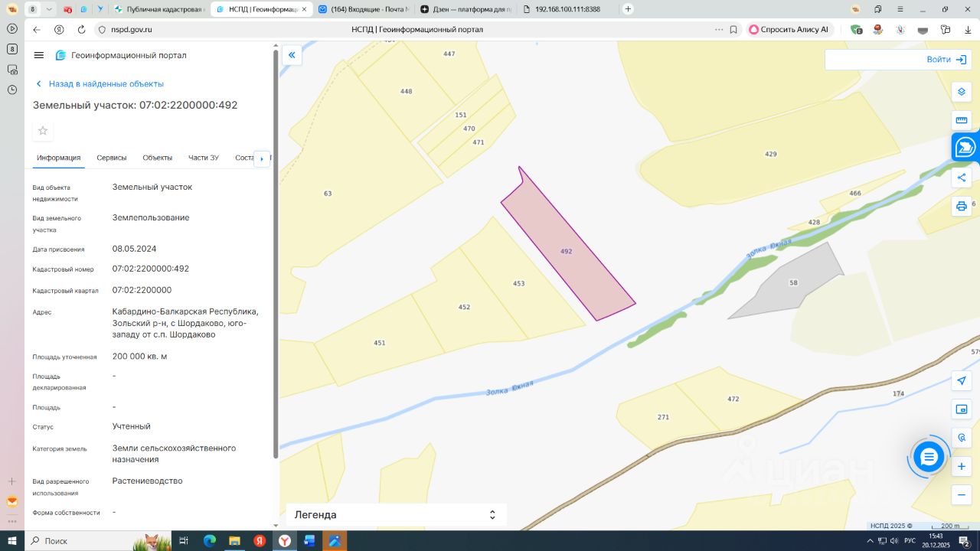Zoom out on the map with minus
This screenshot has width=980, height=551.
click(x=962, y=495)
